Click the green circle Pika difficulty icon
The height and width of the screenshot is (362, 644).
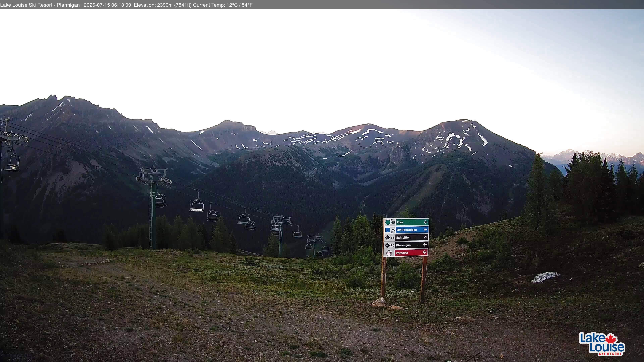pos(388,222)
